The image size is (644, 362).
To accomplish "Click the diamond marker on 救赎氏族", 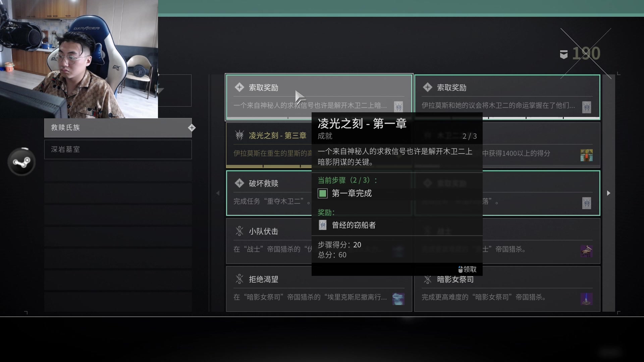I will coord(192,128).
